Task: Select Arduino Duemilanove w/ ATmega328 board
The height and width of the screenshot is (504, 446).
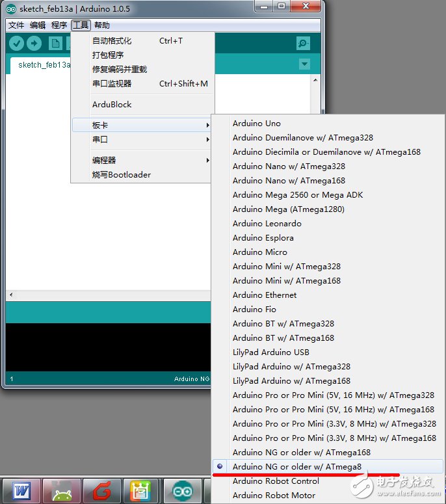Action: coord(328,138)
